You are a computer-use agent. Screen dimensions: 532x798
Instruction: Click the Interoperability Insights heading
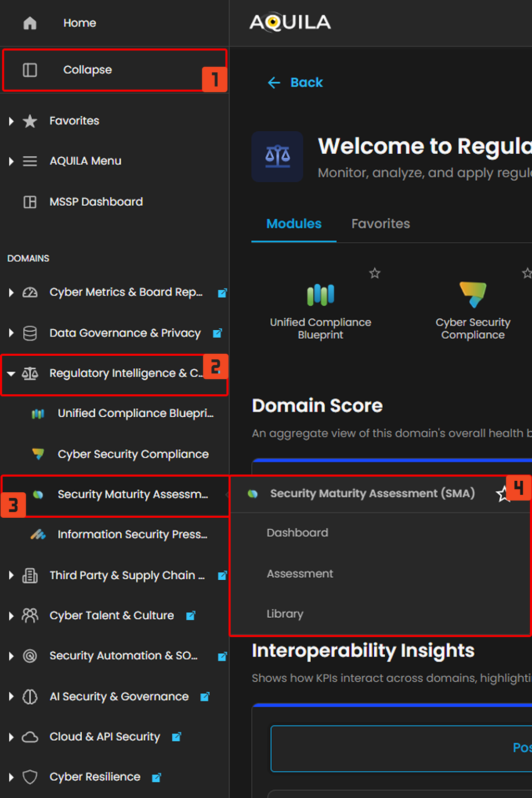(x=363, y=651)
